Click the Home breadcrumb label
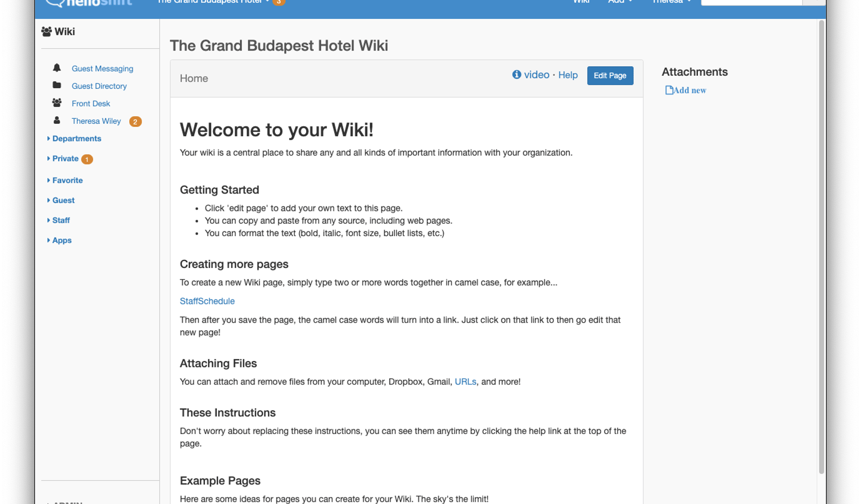 [x=194, y=79]
